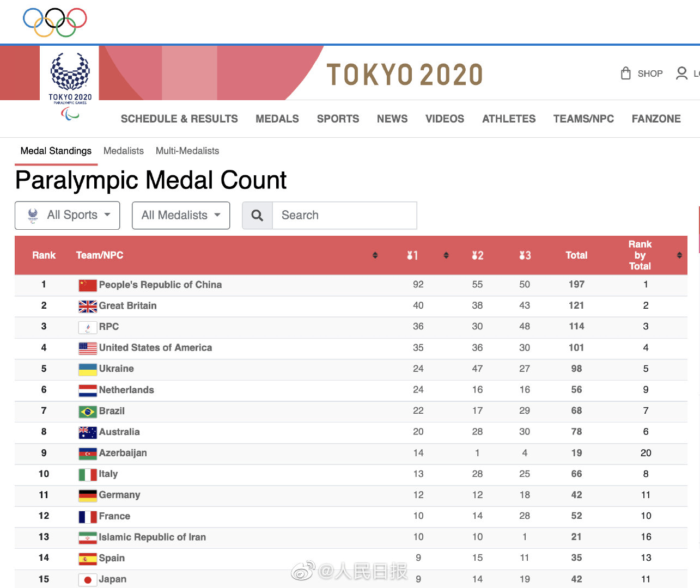The height and width of the screenshot is (588, 700).
Task: Open the Great Britain team link
Action: 127,306
